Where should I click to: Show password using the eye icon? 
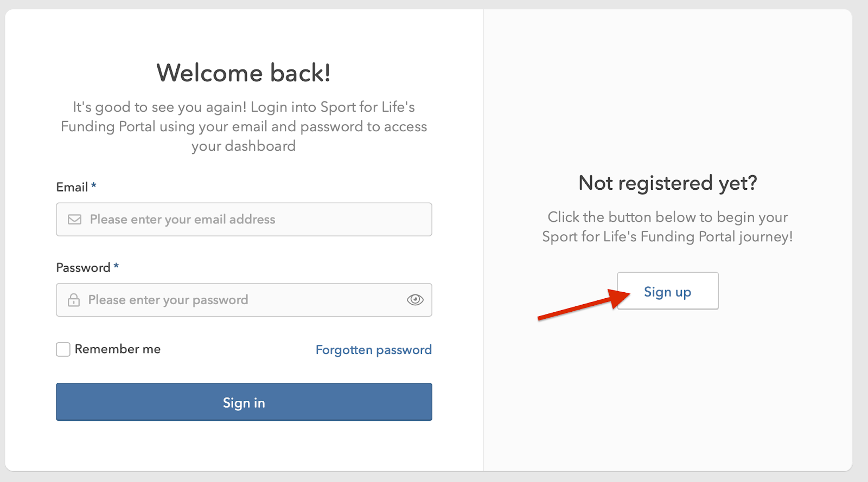pos(415,300)
